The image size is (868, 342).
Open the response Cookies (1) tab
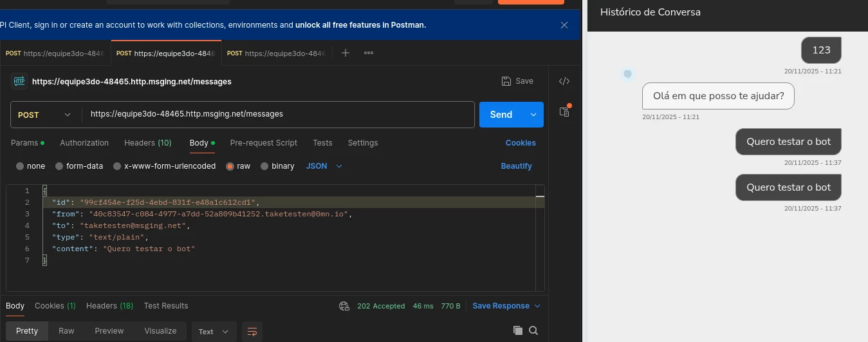click(55, 306)
